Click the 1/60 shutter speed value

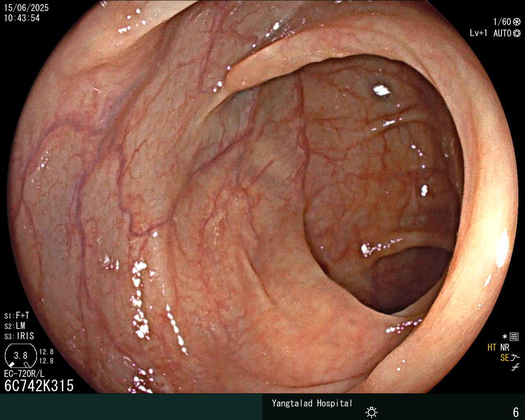tap(502, 22)
